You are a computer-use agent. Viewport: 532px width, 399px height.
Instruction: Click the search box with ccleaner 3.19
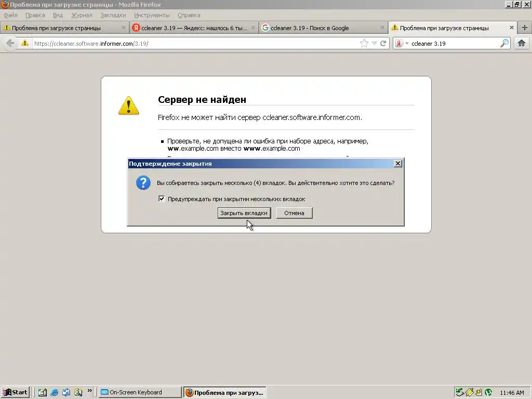[x=455, y=44]
